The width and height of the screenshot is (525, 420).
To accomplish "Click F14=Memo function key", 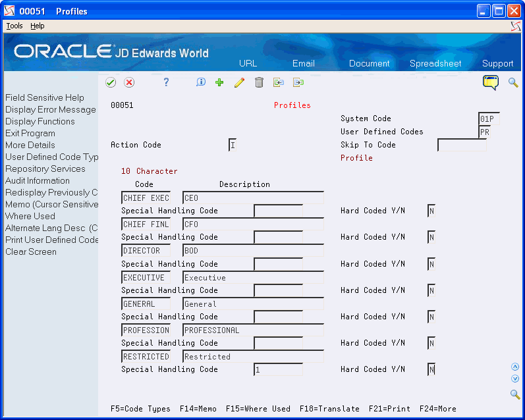I will (x=198, y=409).
